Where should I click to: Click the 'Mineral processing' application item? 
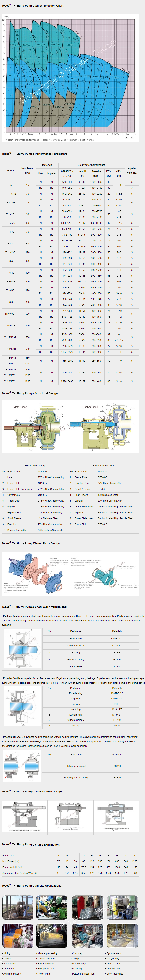(x=47, y=953)
